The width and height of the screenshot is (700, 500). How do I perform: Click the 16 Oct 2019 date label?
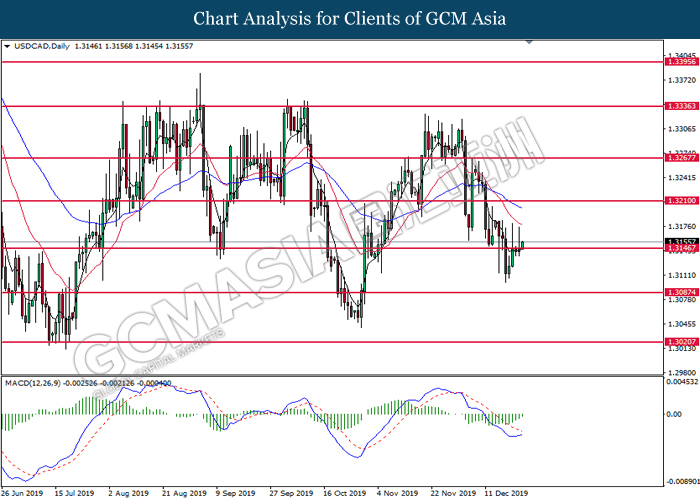345,493
